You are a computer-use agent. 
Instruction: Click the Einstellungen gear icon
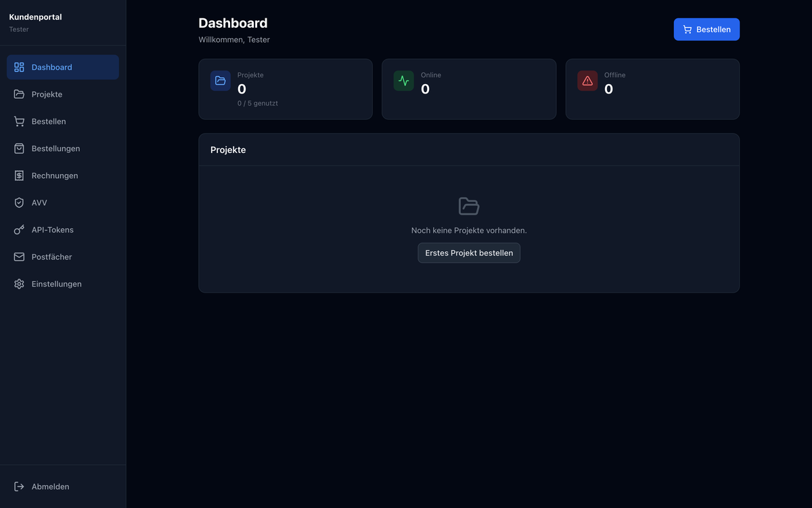coord(19,284)
